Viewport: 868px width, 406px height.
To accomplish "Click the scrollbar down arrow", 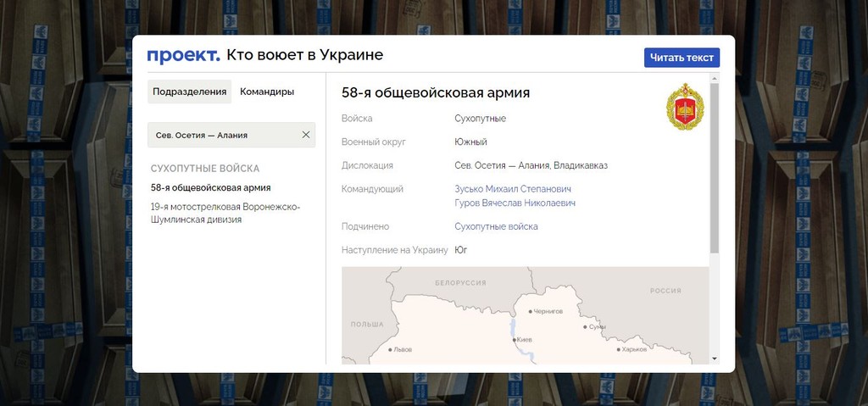I will 714,359.
